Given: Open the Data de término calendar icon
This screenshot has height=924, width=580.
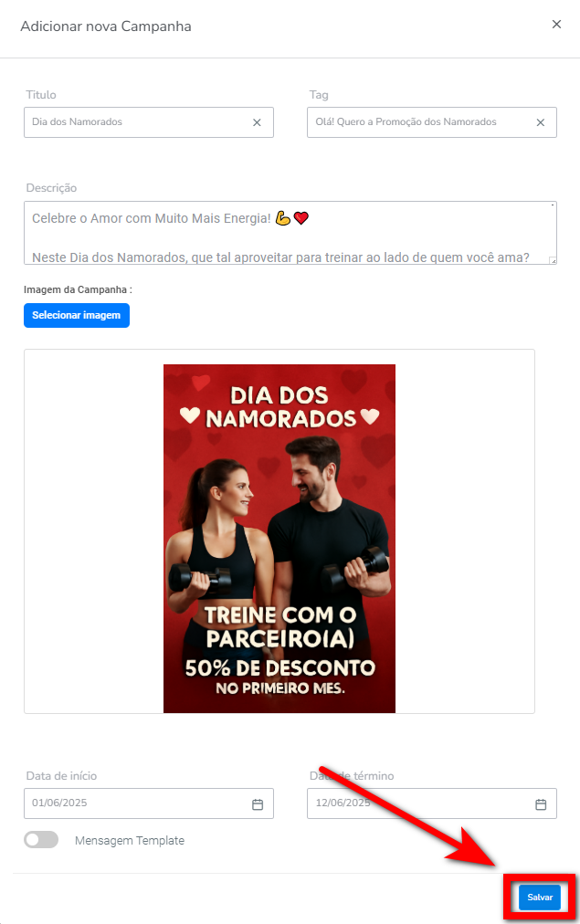Looking at the screenshot, I should [x=541, y=804].
